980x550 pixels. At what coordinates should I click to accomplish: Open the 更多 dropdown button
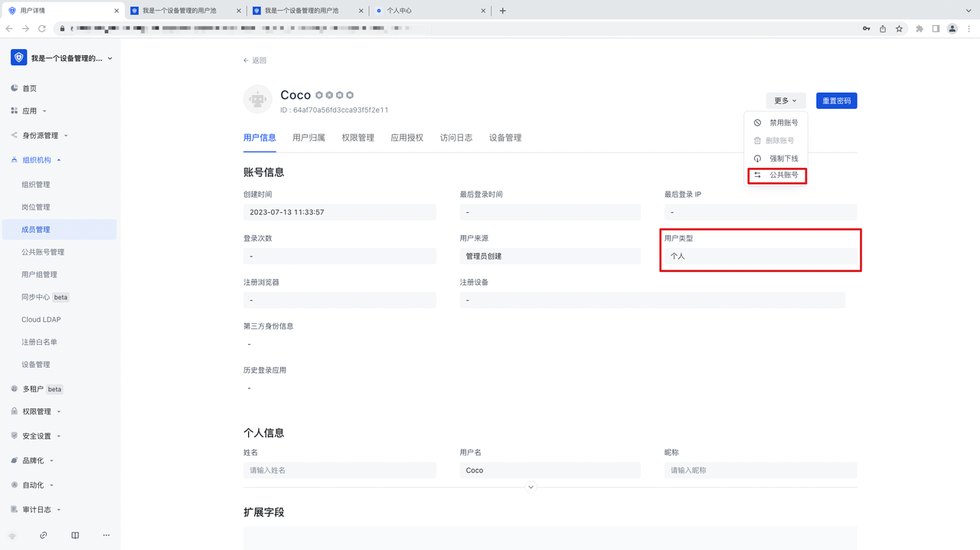tap(785, 100)
